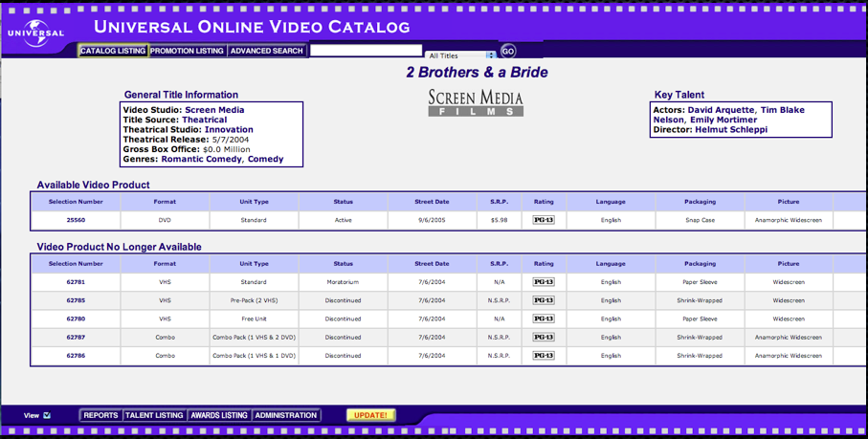Viewport: 868px width, 439px height.
Task: Open the Theatrical title source link
Action: (x=204, y=120)
